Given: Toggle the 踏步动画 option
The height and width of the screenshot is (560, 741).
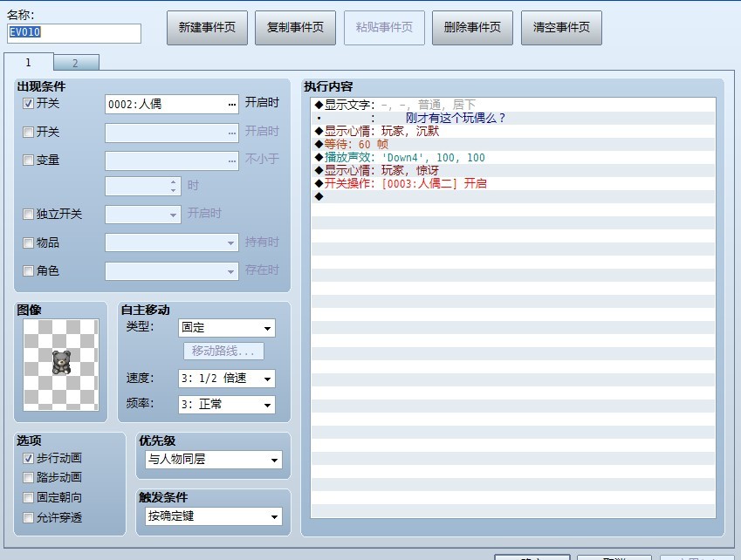Looking at the screenshot, I should point(28,478).
